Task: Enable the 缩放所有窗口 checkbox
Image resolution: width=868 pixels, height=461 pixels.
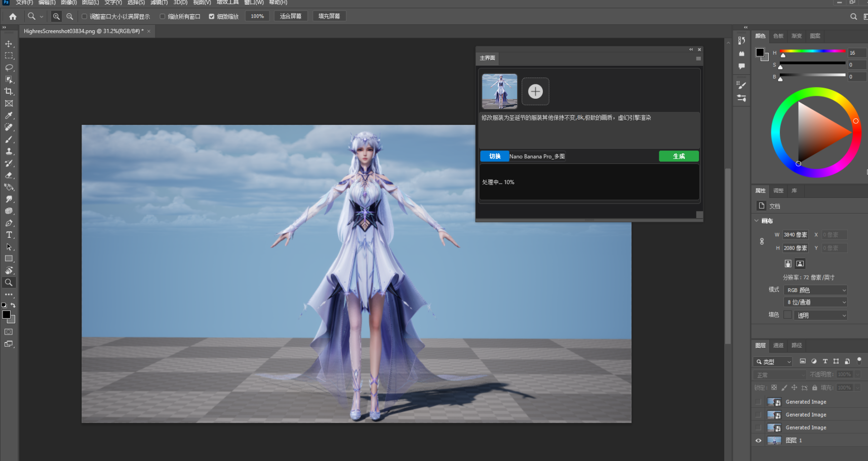Action: tap(163, 17)
